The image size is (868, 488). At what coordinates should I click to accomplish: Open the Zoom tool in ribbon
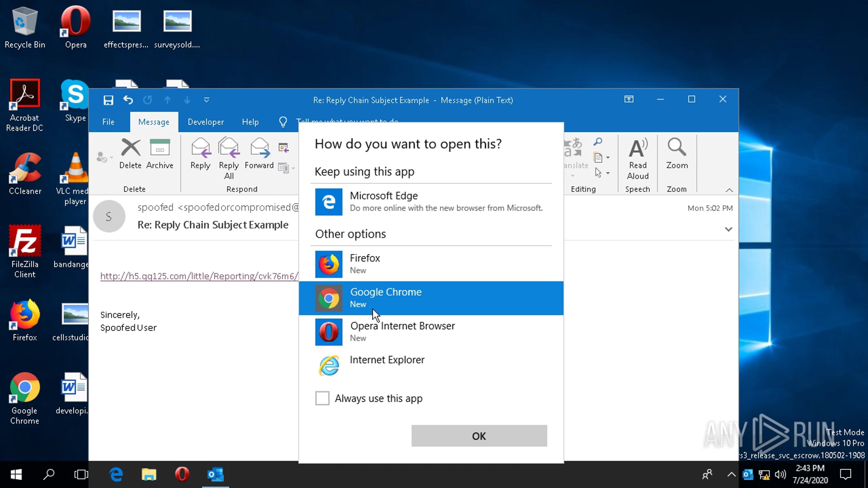(x=677, y=154)
